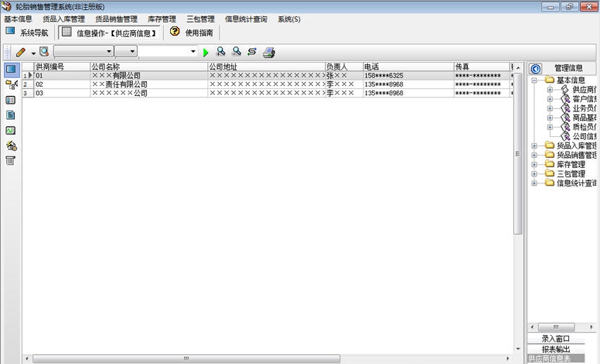
Task: Open the 库存管理 menu
Action: [x=162, y=19]
